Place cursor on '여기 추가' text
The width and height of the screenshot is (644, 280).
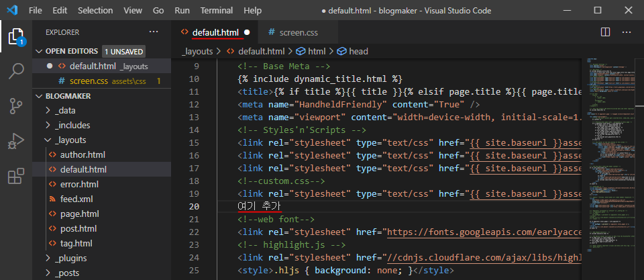259,206
